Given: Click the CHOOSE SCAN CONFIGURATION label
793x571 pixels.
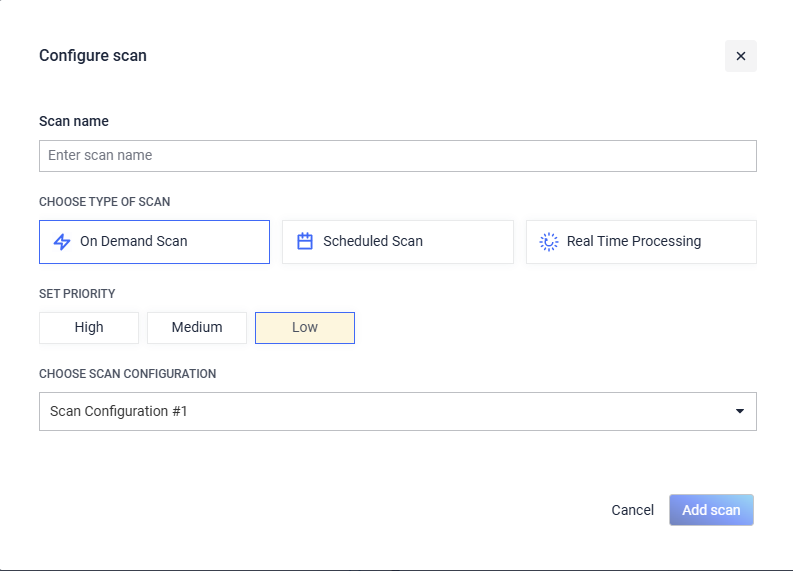Looking at the screenshot, I should click(127, 374).
